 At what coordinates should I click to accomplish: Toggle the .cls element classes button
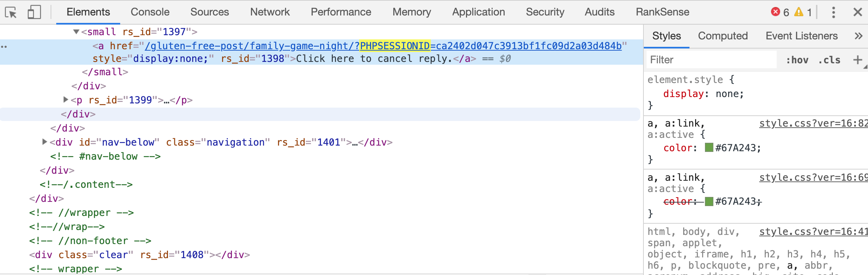pyautogui.click(x=829, y=60)
